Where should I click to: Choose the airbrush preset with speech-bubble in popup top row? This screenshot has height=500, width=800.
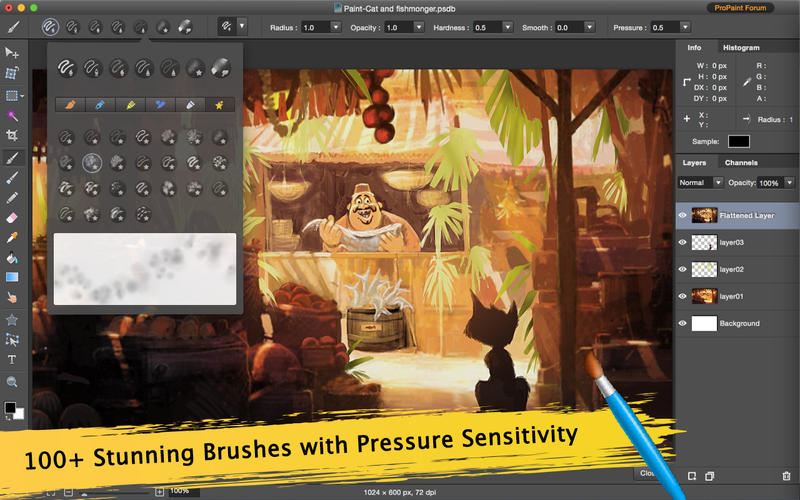click(x=220, y=68)
